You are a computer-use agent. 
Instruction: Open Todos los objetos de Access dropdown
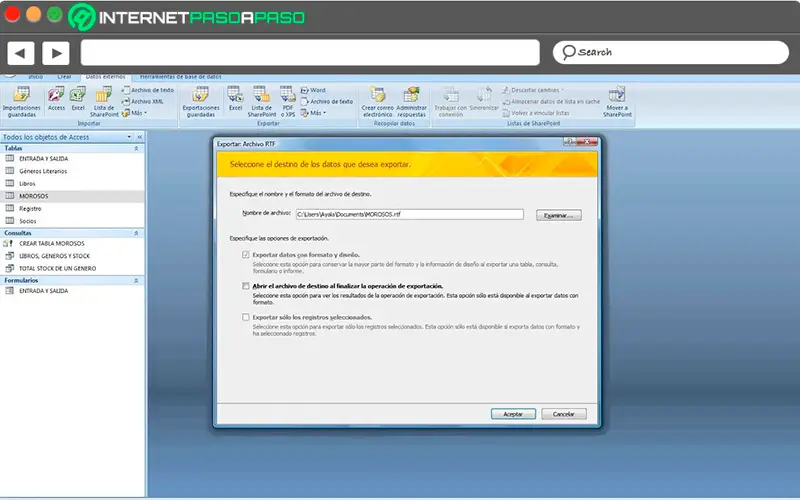129,137
